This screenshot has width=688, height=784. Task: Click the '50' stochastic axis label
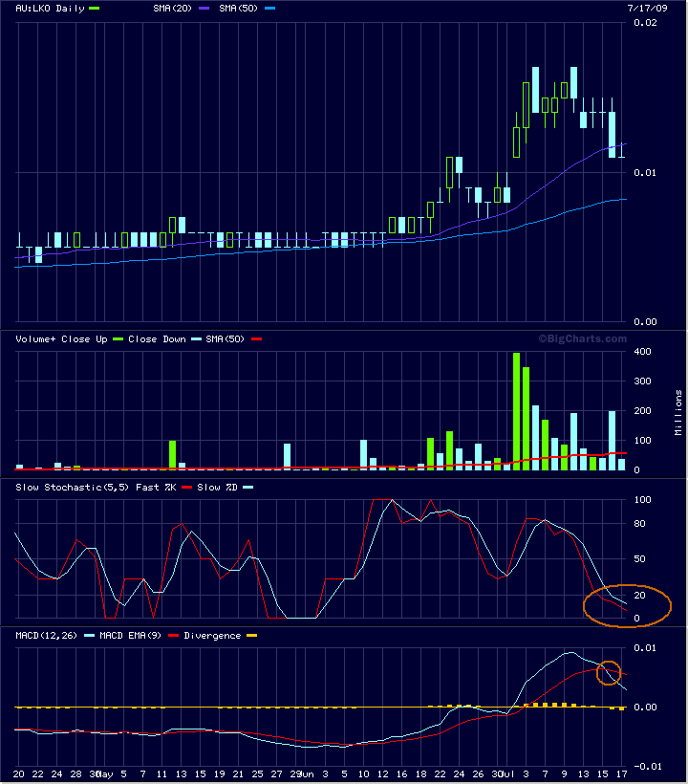639,559
